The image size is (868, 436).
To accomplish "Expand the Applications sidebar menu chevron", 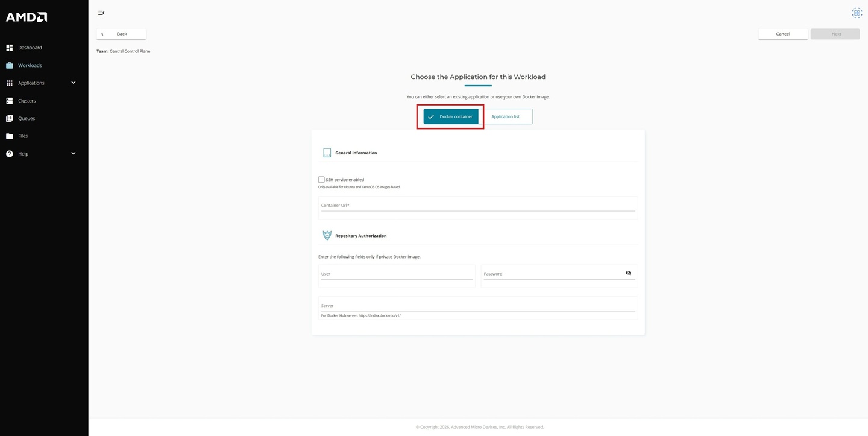I will pos(74,83).
